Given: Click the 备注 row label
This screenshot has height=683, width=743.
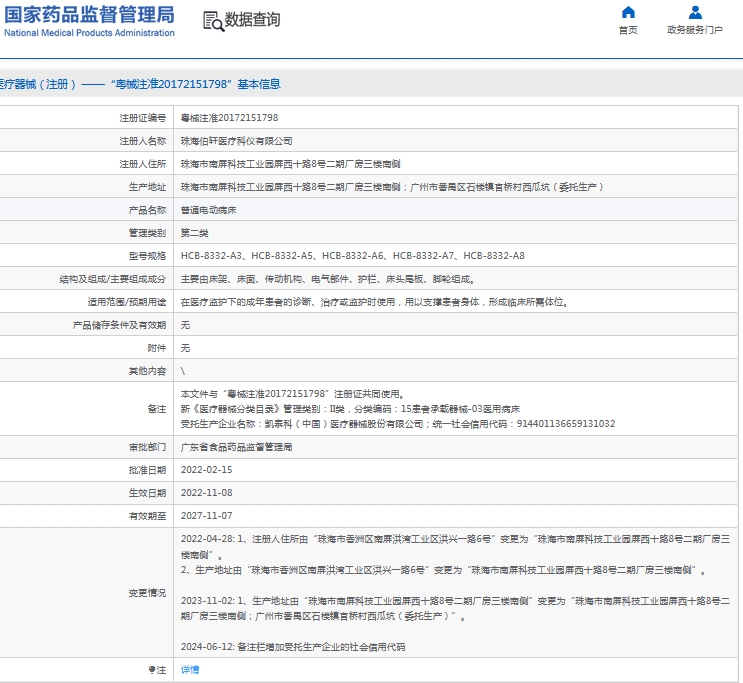Looking at the screenshot, I should click(157, 409).
